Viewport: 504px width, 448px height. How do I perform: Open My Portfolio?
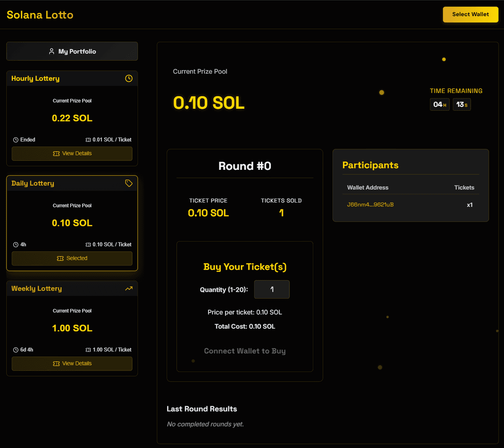coord(72,51)
